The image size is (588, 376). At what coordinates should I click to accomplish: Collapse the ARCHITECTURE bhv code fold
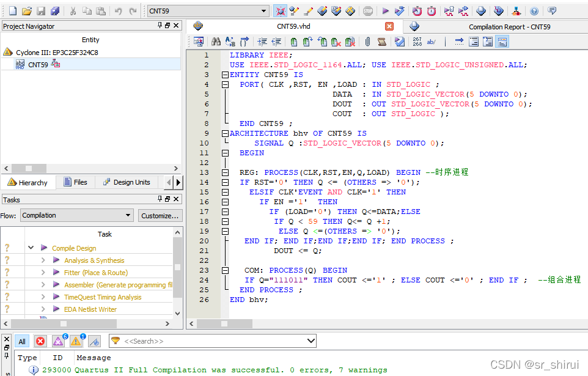225,133
